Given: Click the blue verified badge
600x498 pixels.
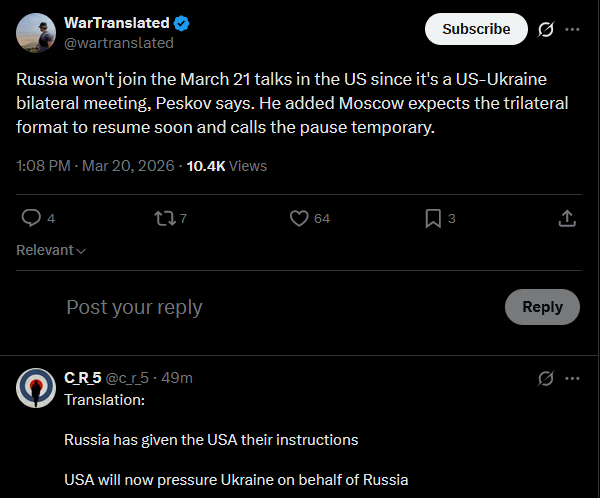Looking at the screenshot, I should tap(183, 23).
